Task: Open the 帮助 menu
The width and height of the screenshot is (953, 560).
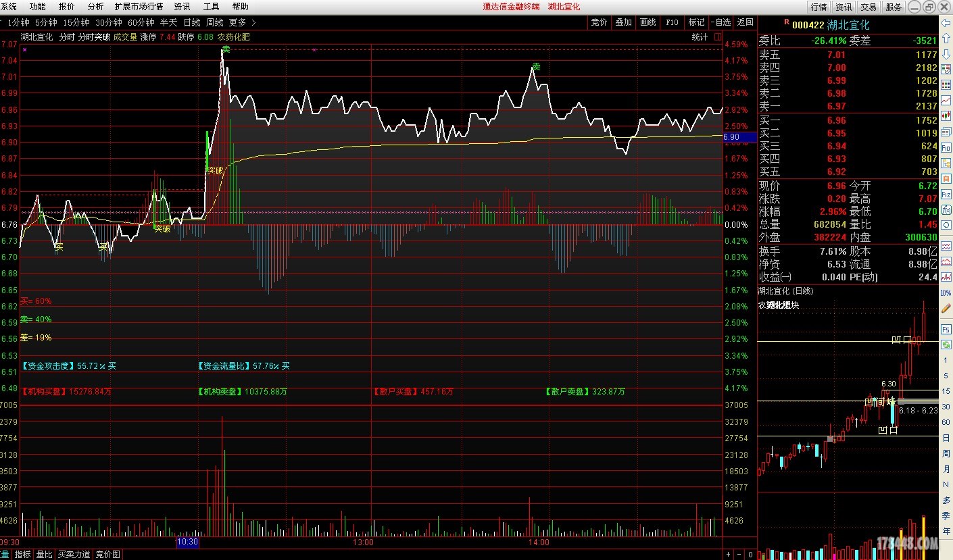Action: [240, 7]
